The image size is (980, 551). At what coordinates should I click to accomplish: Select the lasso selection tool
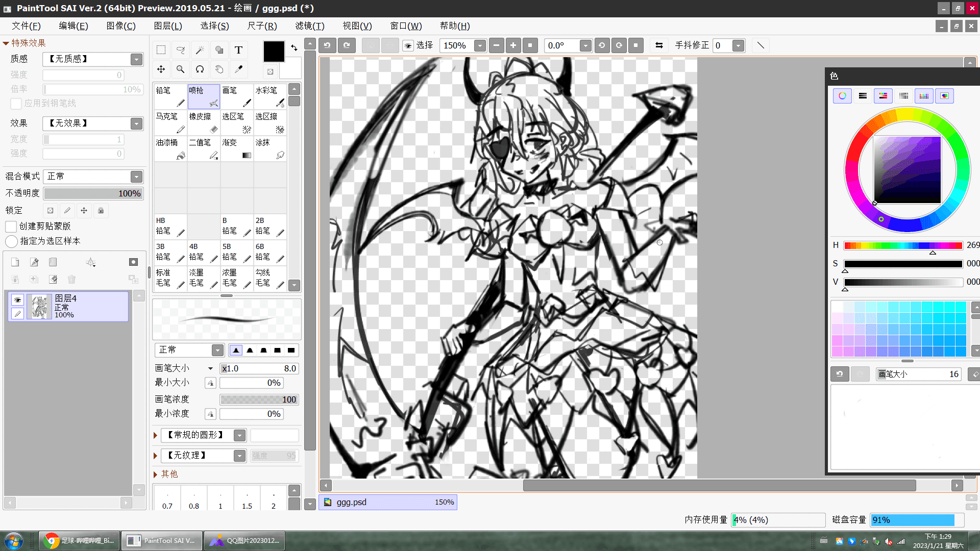coord(181,50)
